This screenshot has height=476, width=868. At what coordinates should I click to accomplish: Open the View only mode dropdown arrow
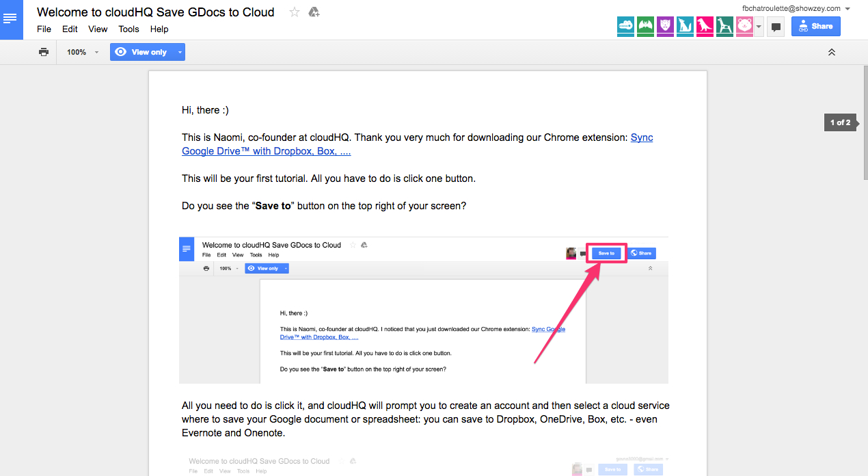click(x=179, y=52)
